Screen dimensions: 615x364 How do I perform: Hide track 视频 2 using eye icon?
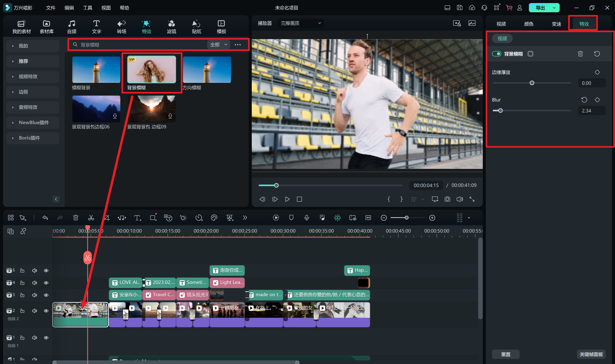[x=46, y=310]
